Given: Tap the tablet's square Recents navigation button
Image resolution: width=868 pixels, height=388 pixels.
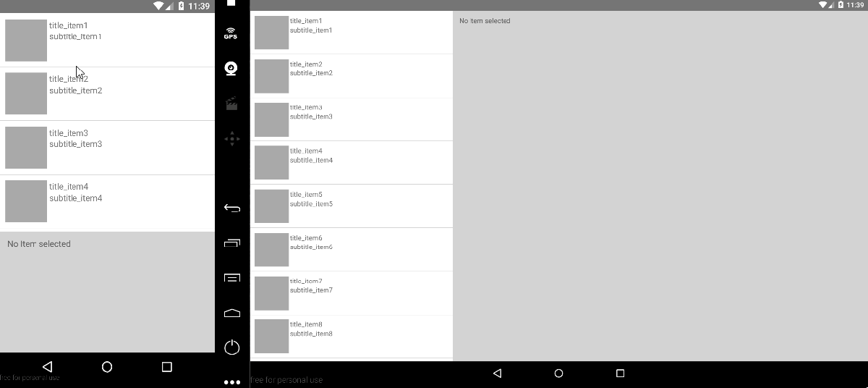Looking at the screenshot, I should pyautogui.click(x=620, y=374).
